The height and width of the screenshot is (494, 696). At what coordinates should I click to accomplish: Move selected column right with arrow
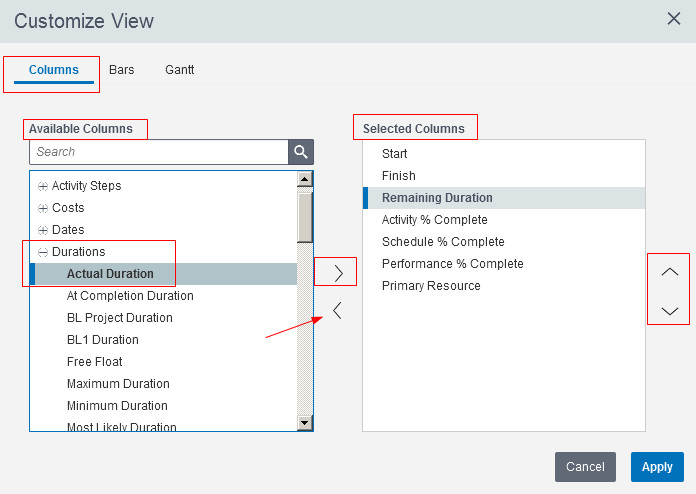339,273
